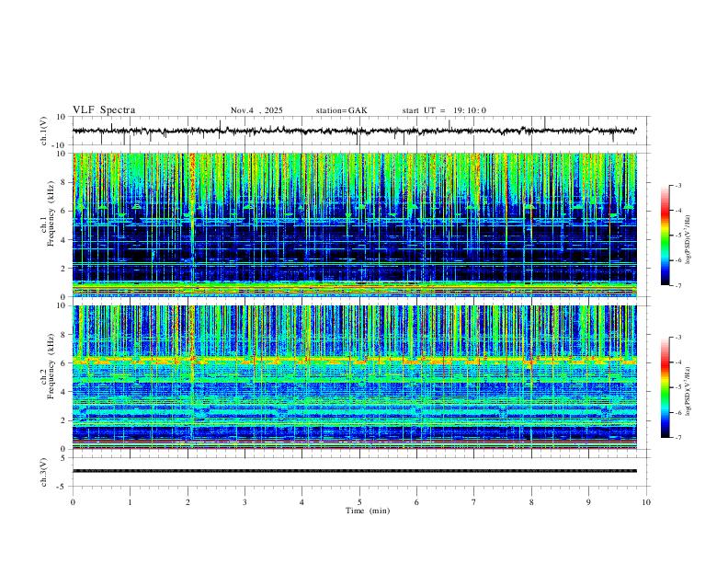
Task: Click the "8" kHz tick on ch.1 frequency axis
Action: click(x=64, y=182)
